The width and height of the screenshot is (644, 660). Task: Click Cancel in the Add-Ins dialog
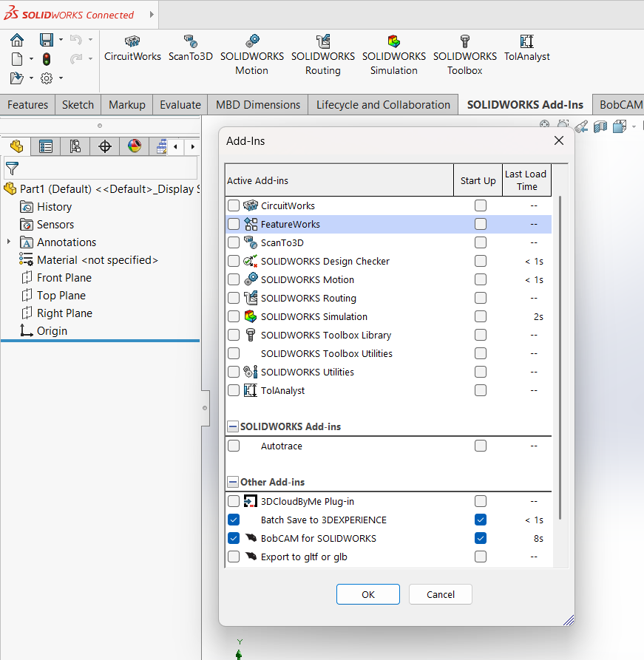pyautogui.click(x=441, y=594)
